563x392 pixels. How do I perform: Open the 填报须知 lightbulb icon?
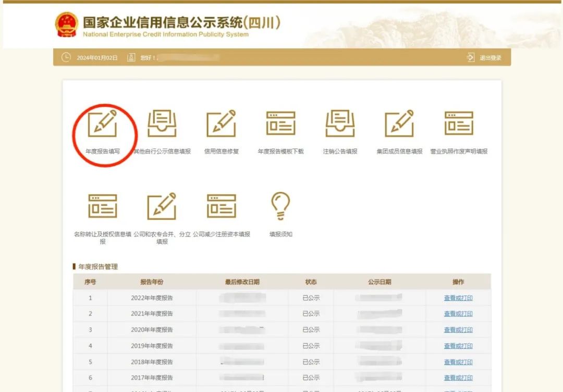pos(280,206)
